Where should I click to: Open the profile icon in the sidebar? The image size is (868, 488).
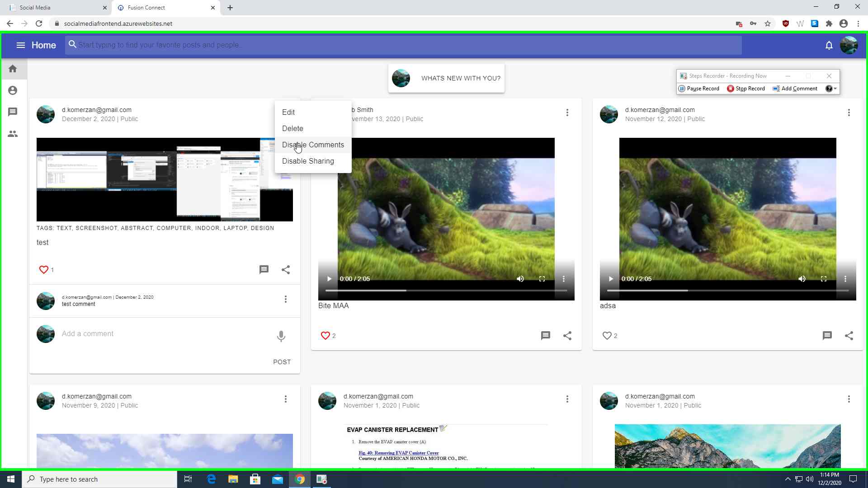13,90
